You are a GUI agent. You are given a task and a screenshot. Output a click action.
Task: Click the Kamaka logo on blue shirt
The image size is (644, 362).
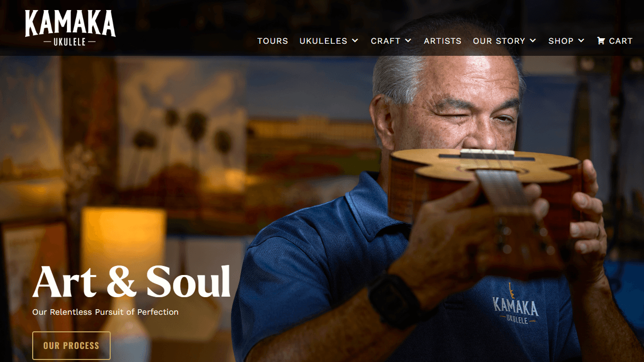[515, 303]
